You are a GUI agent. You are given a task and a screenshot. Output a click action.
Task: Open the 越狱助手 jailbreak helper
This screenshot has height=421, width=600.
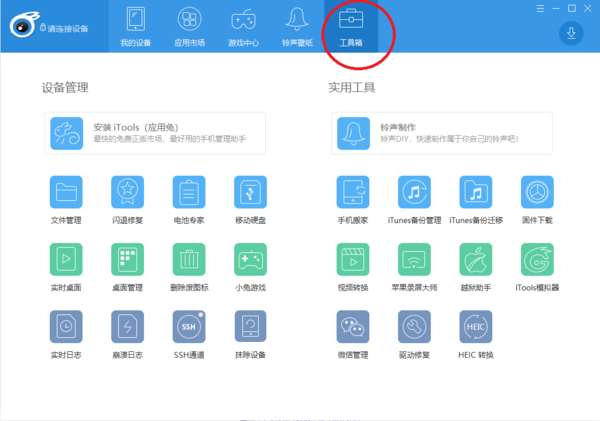click(x=476, y=259)
